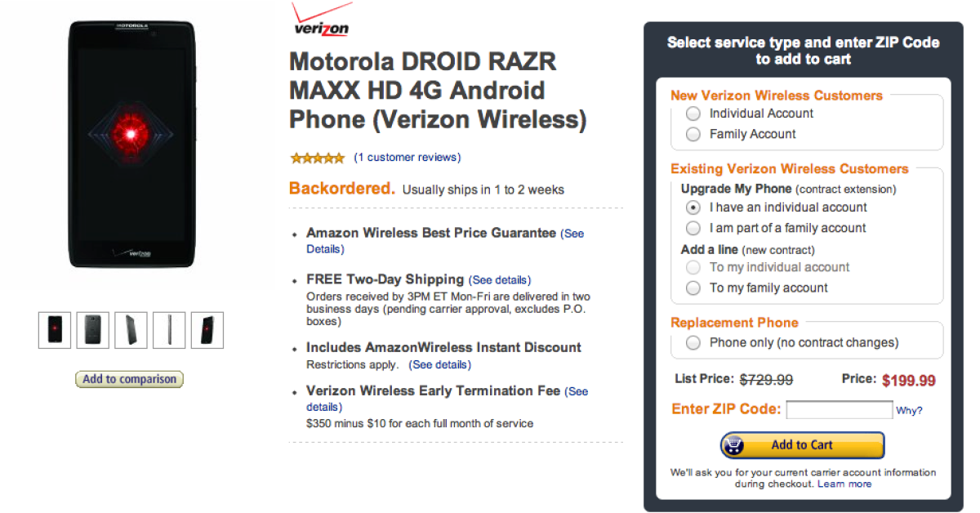The image size is (980, 513).
Task: Select the first front-view phone thumbnail
Action: (55, 330)
